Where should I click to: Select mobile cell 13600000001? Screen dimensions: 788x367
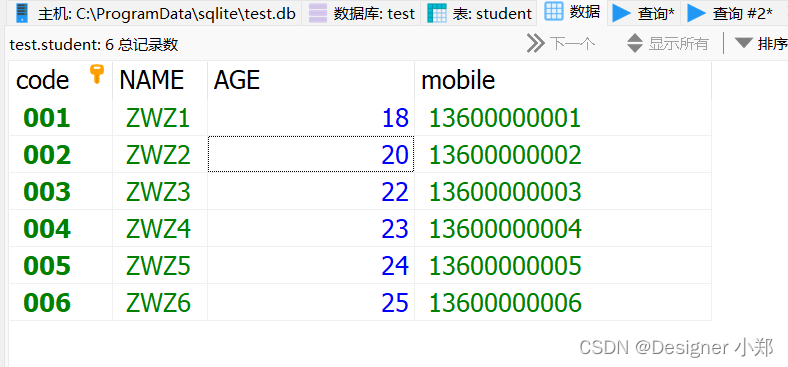[x=563, y=118]
